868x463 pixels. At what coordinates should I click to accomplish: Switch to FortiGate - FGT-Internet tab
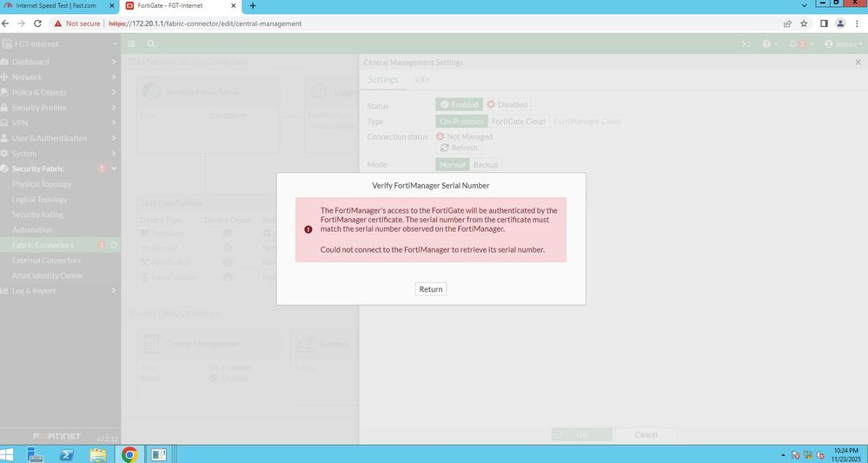pos(181,5)
